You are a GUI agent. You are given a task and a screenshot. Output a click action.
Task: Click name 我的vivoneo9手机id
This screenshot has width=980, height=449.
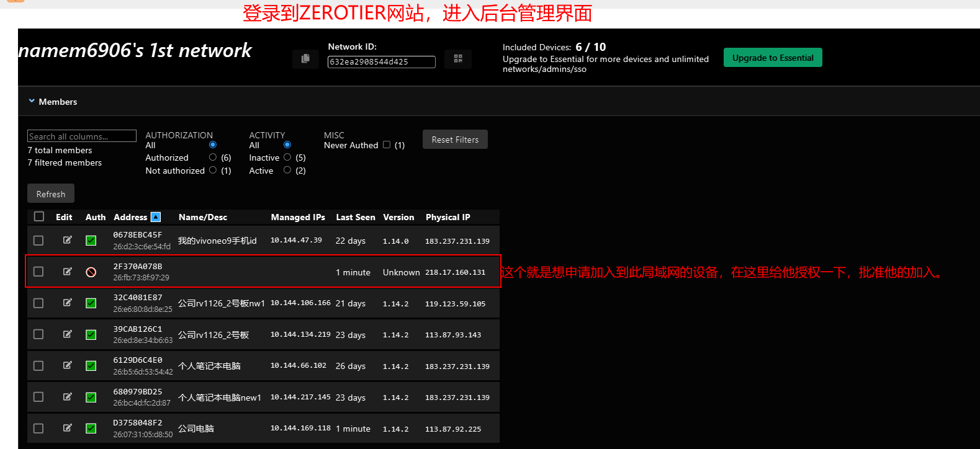tap(217, 241)
